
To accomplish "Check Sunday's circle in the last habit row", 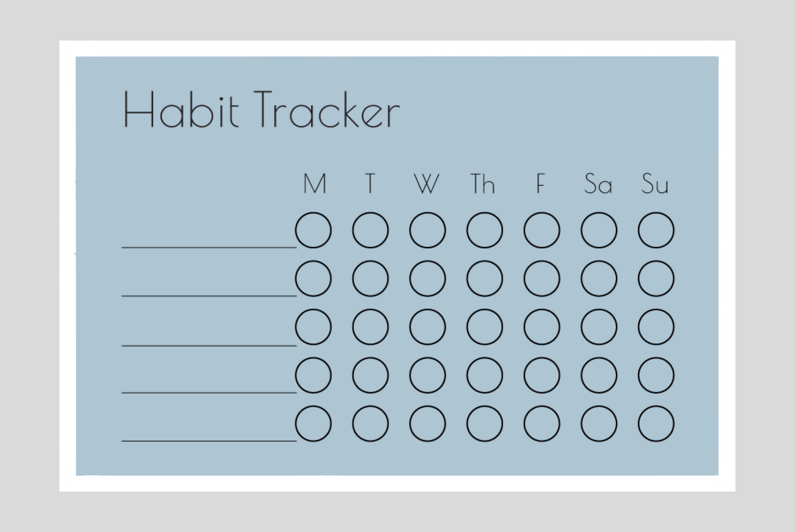I will point(656,424).
